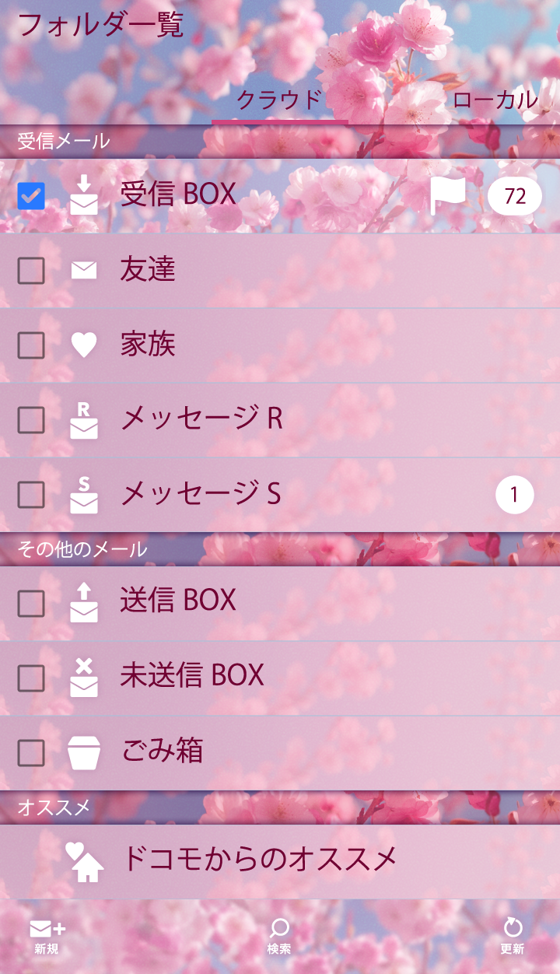Uncheck the 受信BOX checkbox
Screen dimensions: 560x974
coord(31,196)
